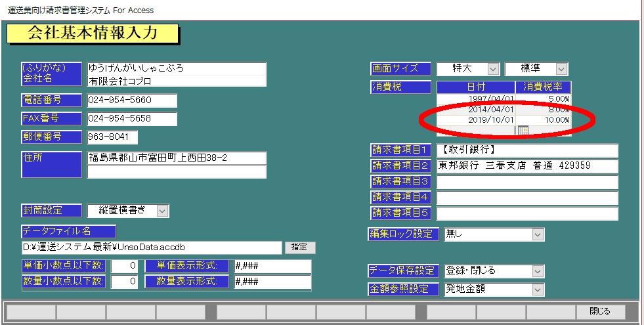
Task: Select the 2019/10/01 tax date cell
Action: [x=475, y=120]
